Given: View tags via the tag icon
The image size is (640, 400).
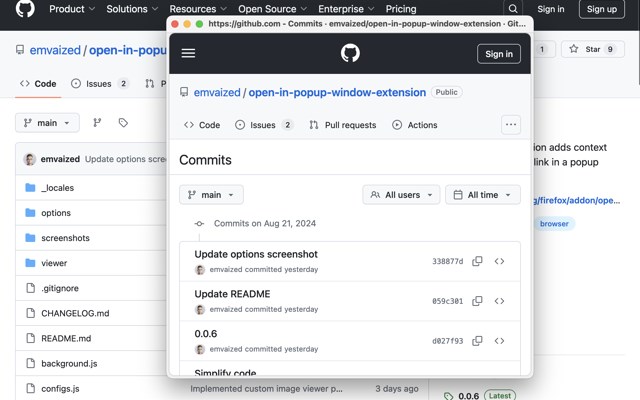Looking at the screenshot, I should (123, 122).
